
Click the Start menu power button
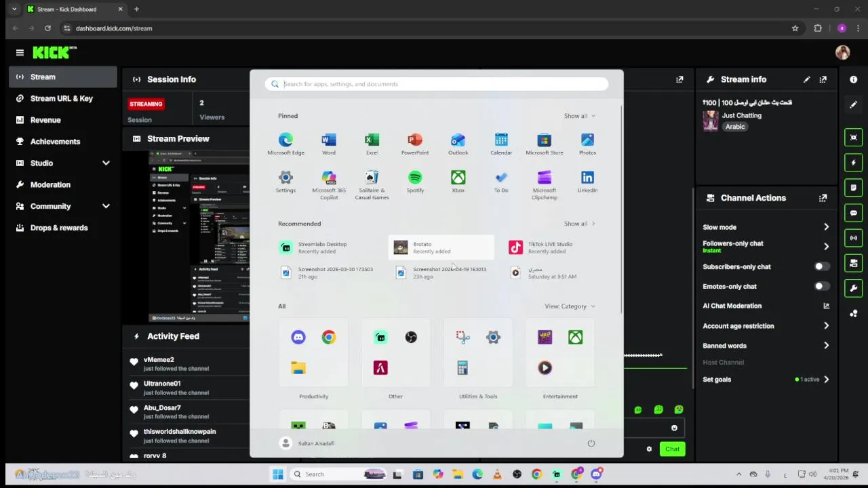(591, 443)
